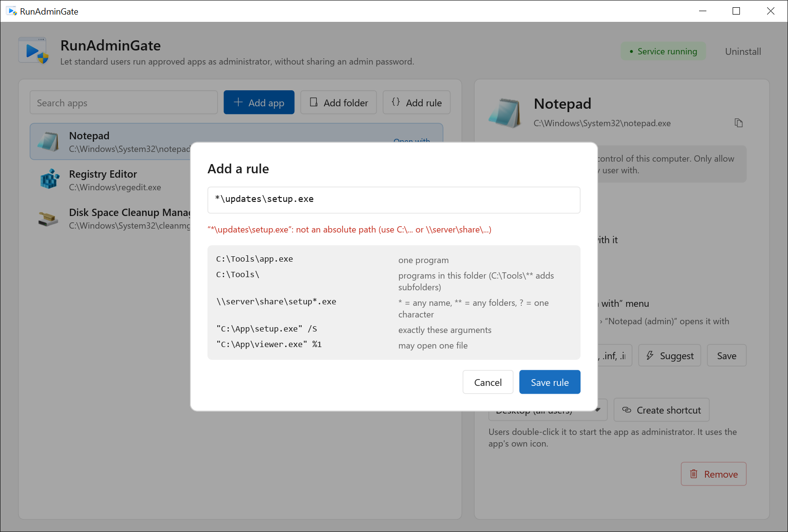This screenshot has width=788, height=532.
Task: Click the Add rule button
Action: pos(416,102)
